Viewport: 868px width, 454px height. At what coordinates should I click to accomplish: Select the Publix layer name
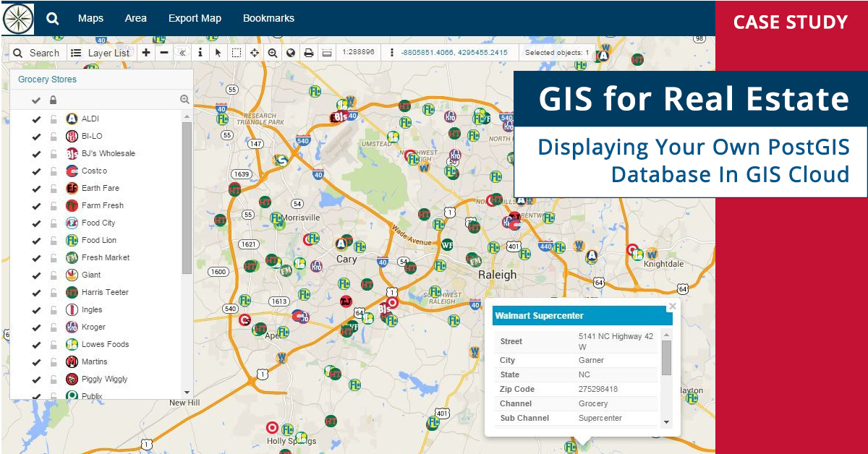pyautogui.click(x=92, y=396)
